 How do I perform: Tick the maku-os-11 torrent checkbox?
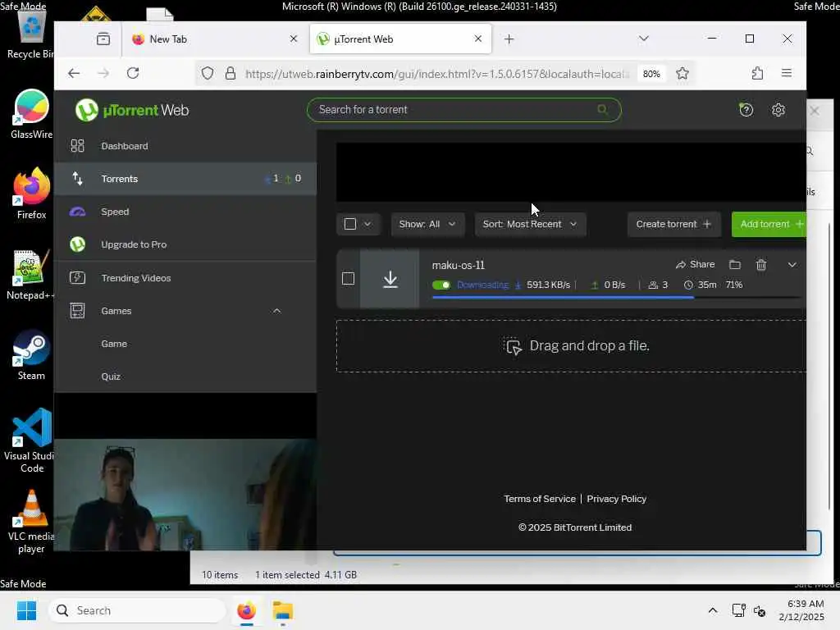[x=348, y=279]
